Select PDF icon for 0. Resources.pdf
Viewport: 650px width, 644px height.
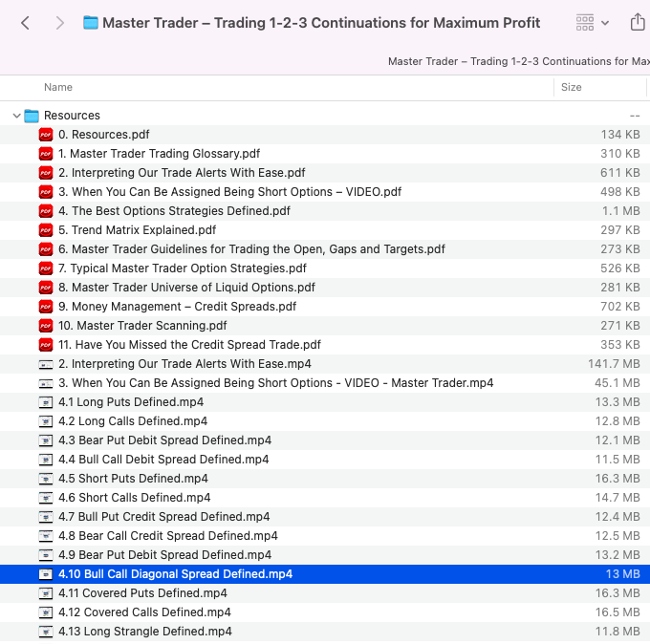46,135
